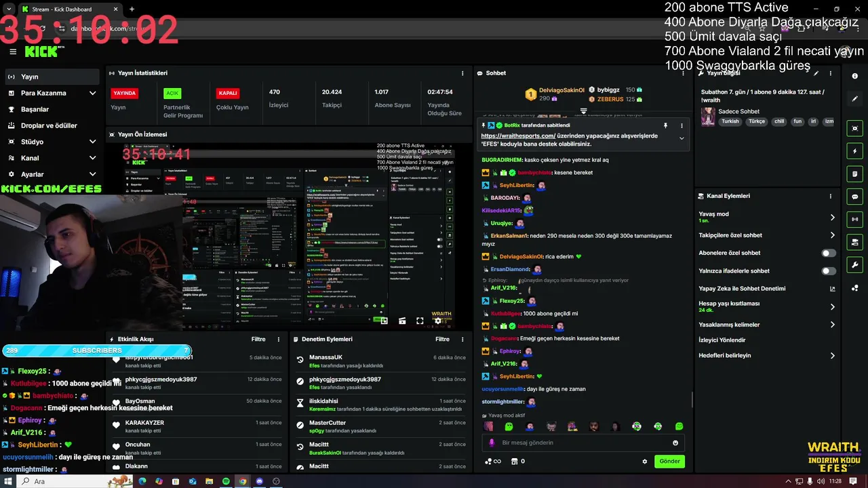The height and width of the screenshot is (488, 868).
Task: Open the emoji picker in message box
Action: (x=675, y=443)
